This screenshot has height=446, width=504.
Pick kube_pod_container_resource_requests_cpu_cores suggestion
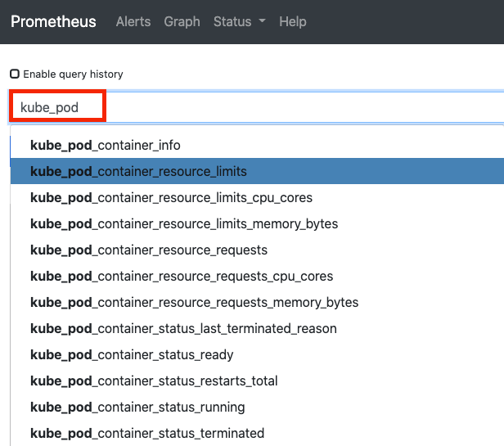pos(257,277)
